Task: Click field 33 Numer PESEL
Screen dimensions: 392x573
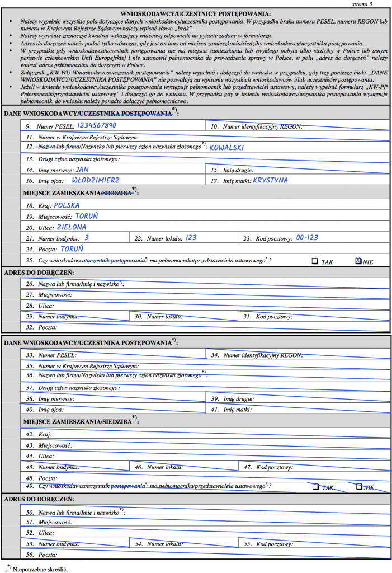Action: pyautogui.click(x=114, y=354)
